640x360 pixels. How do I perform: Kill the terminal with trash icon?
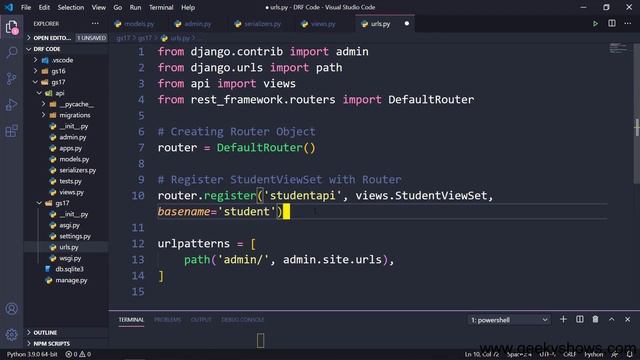pyautogui.click(x=596, y=319)
